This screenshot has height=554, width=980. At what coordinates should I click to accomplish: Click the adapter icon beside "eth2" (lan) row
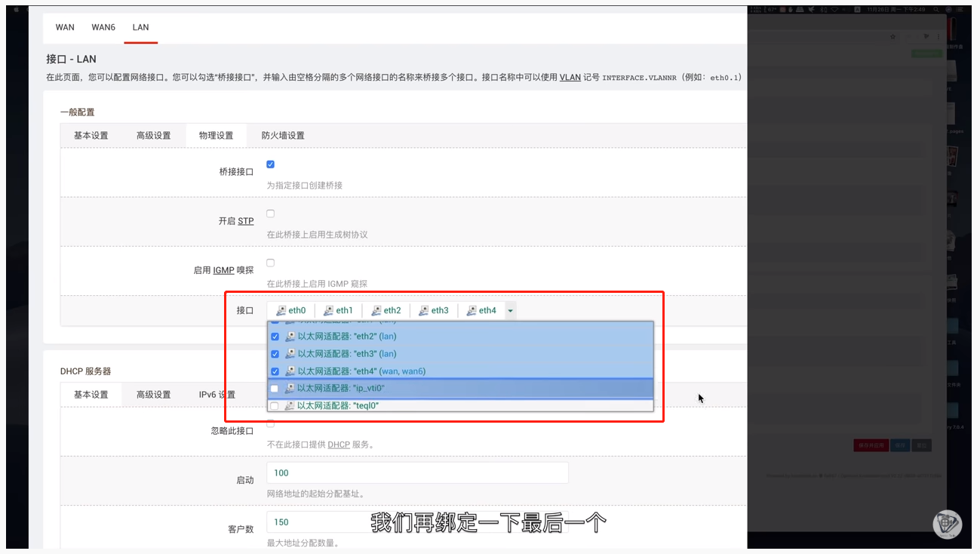point(290,337)
